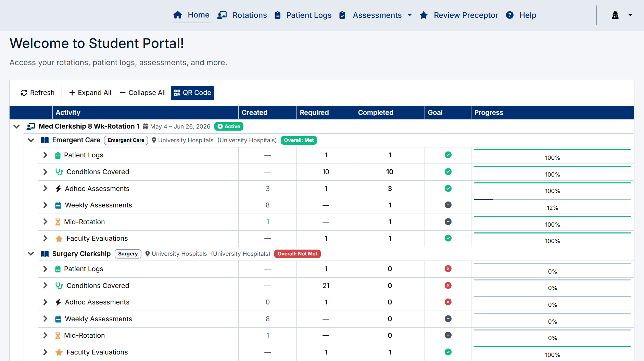This screenshot has height=361, width=644.
Task: Expand Surgery Clerkship Conditions Covered row
Action: click(45, 286)
